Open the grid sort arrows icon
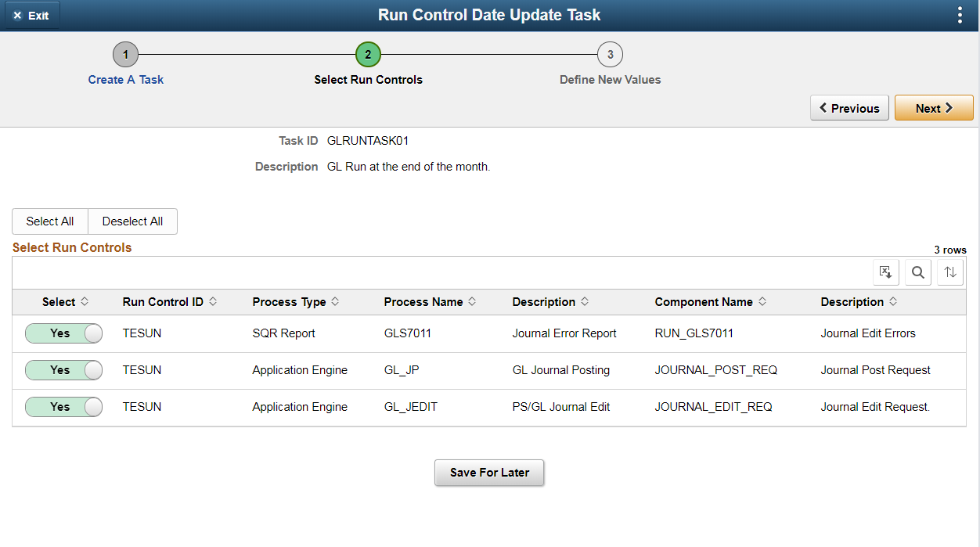 pos(950,272)
